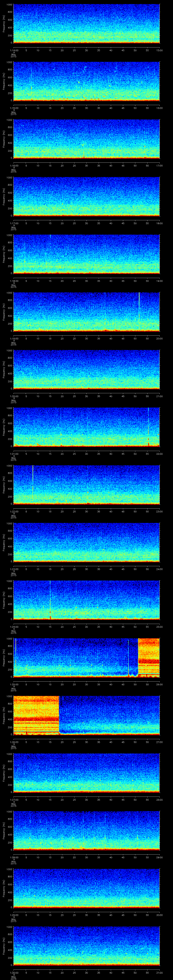Click the 23:00 end time label
Screen dimensions: 173x980
point(160,512)
